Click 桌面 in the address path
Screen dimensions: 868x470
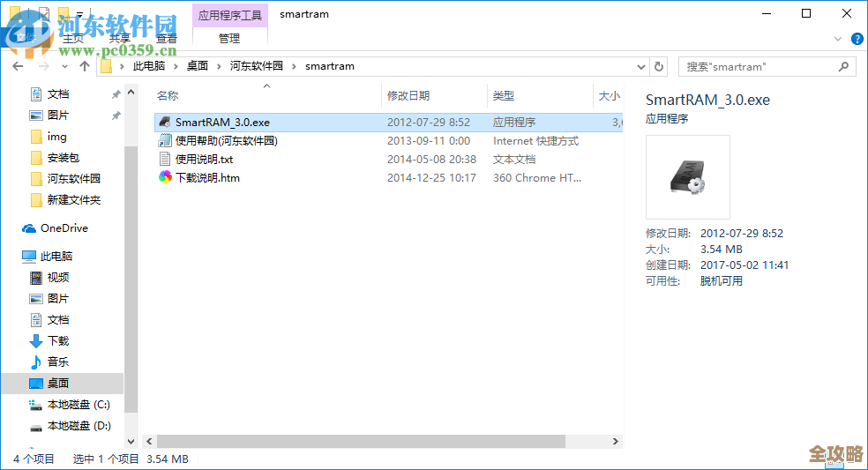pyautogui.click(x=197, y=66)
